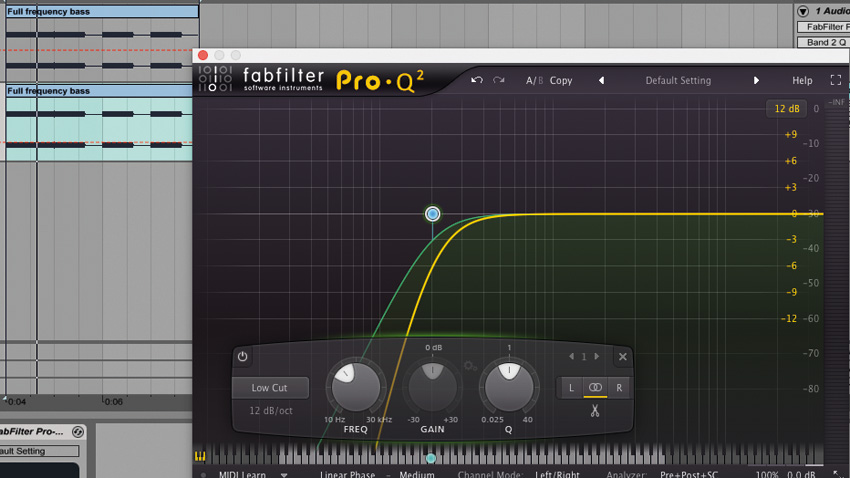The height and width of the screenshot is (478, 850).
Task: Open the 12 dB/oct slope menu
Action: click(271, 411)
